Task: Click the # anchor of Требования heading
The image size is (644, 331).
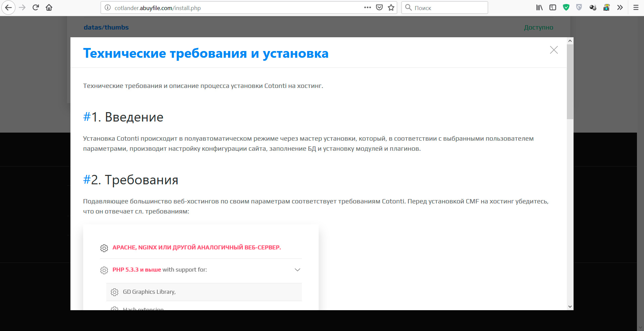Action: 87,180
